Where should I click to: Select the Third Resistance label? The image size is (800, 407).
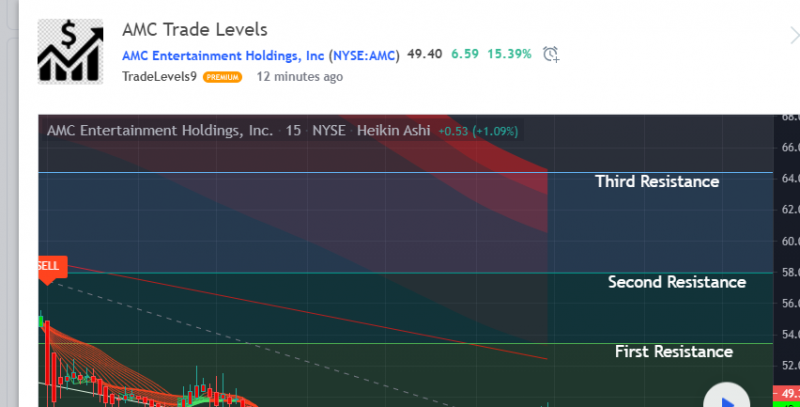pyautogui.click(x=657, y=182)
